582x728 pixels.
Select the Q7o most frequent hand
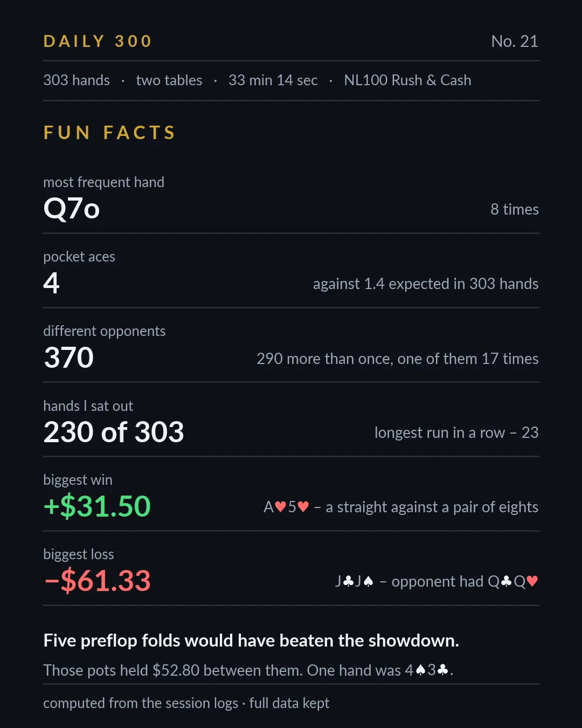coord(72,209)
